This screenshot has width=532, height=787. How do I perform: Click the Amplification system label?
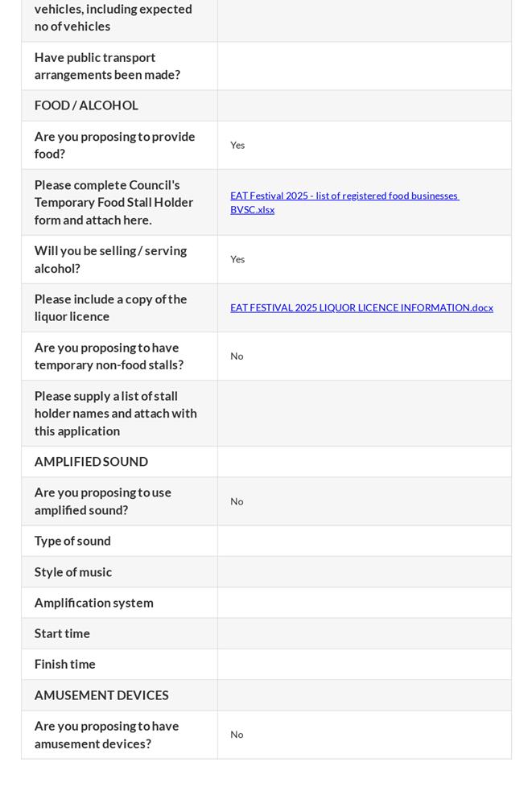93,603
